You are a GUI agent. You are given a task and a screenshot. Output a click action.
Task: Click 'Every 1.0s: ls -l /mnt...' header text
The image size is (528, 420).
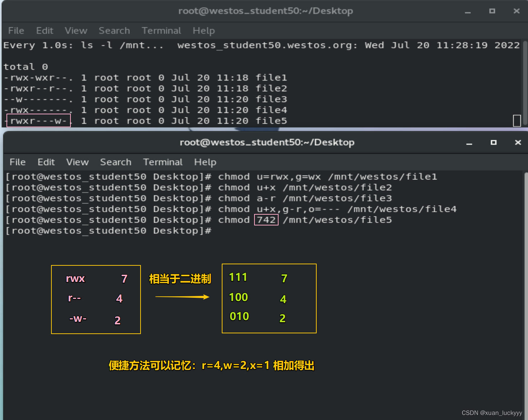point(83,45)
